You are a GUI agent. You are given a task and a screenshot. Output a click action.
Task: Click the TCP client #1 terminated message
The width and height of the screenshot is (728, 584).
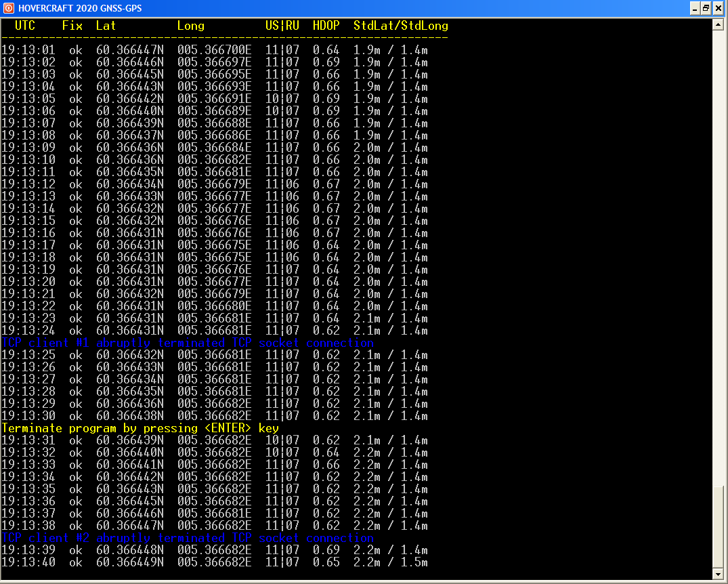pos(188,343)
